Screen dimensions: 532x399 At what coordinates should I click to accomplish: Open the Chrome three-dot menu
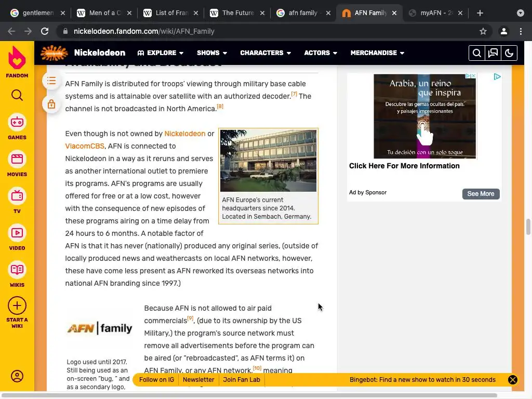pos(521,31)
